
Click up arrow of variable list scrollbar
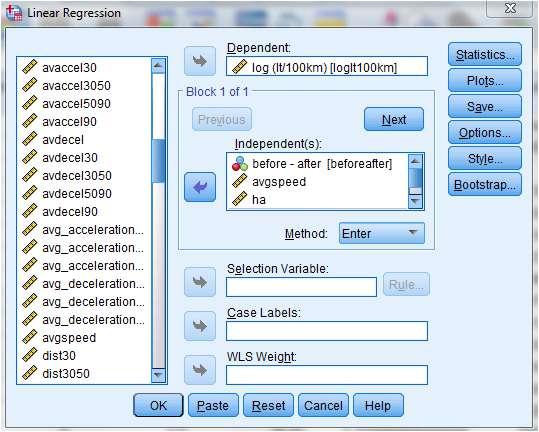(x=158, y=65)
